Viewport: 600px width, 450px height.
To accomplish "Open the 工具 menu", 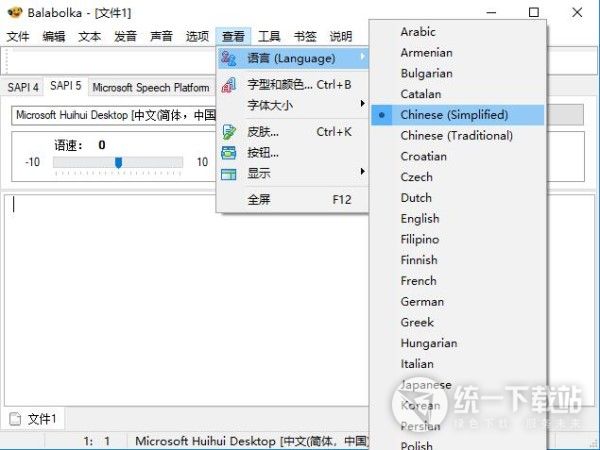I will tap(269, 36).
